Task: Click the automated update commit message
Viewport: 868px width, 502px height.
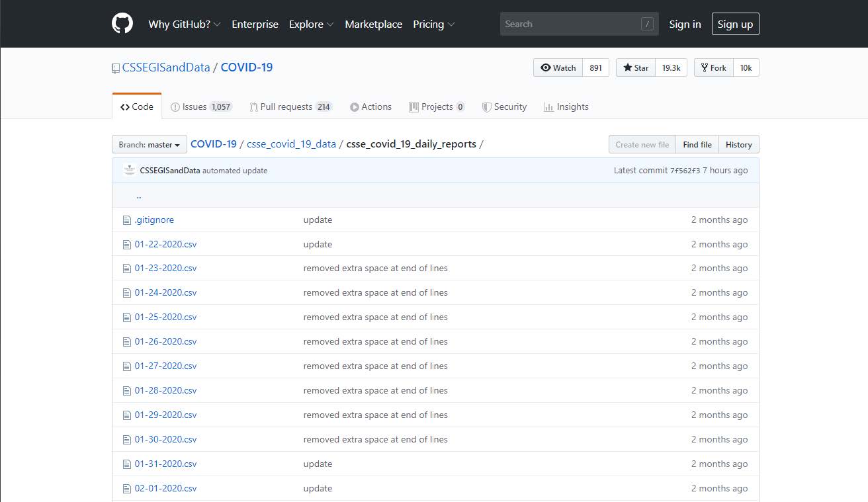Action: pos(235,170)
